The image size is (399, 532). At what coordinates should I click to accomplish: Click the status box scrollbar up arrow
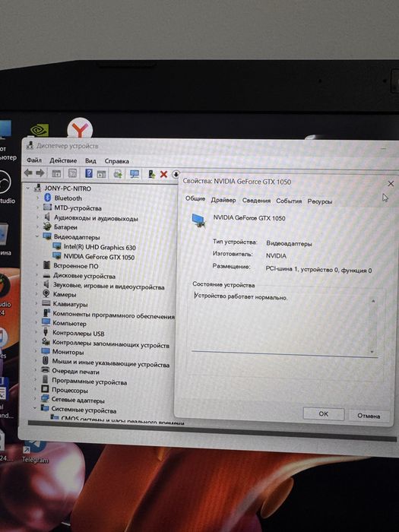tap(373, 301)
